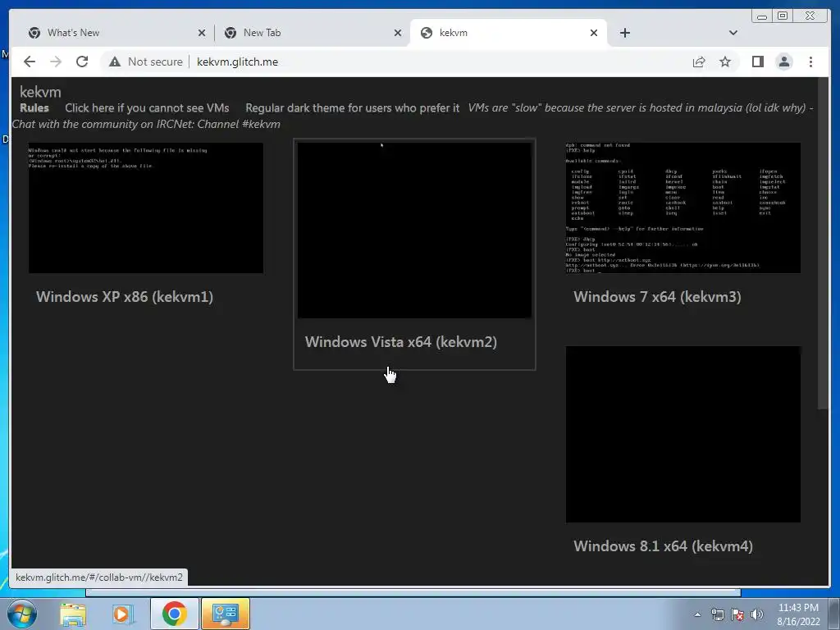The height and width of the screenshot is (630, 840).
Task: Open the profile avatar menu
Action: pyautogui.click(x=784, y=62)
